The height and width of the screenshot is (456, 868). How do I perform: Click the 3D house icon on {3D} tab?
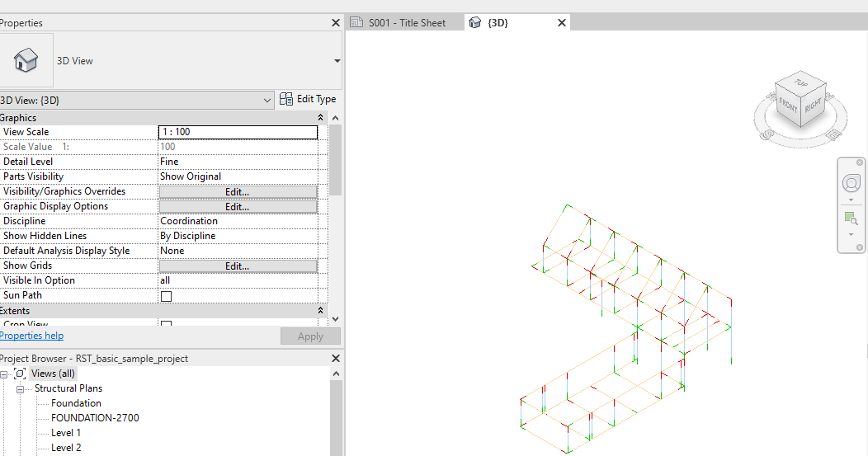pyautogui.click(x=475, y=22)
